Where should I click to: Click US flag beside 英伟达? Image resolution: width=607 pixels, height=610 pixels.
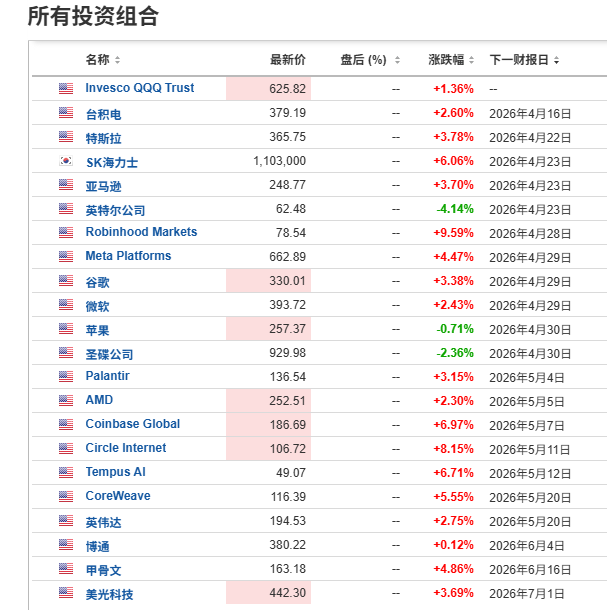(x=66, y=521)
